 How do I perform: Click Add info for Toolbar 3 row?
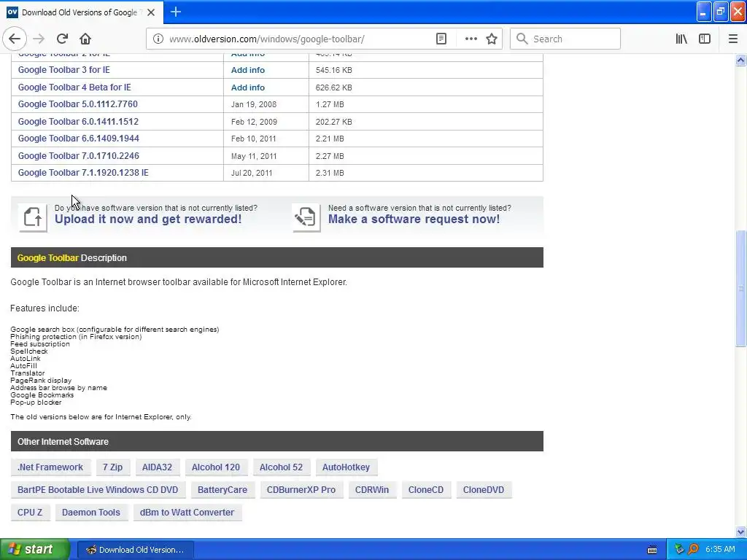click(x=248, y=70)
